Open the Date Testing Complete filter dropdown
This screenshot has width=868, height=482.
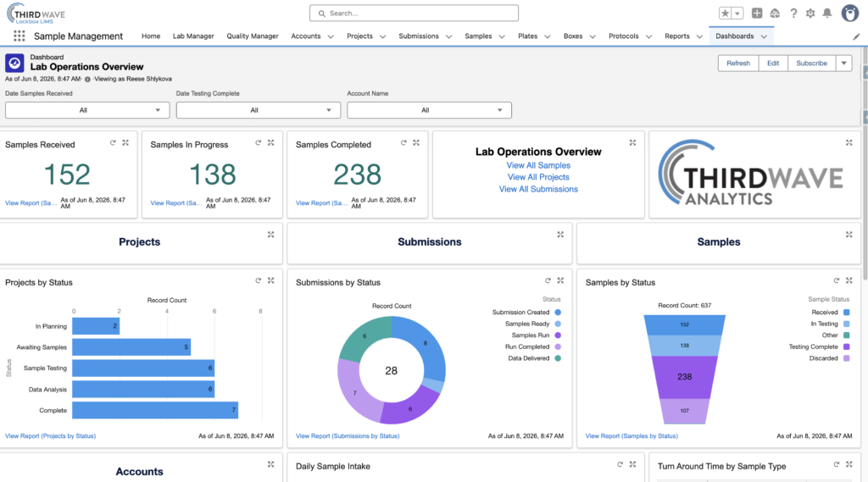(x=258, y=110)
